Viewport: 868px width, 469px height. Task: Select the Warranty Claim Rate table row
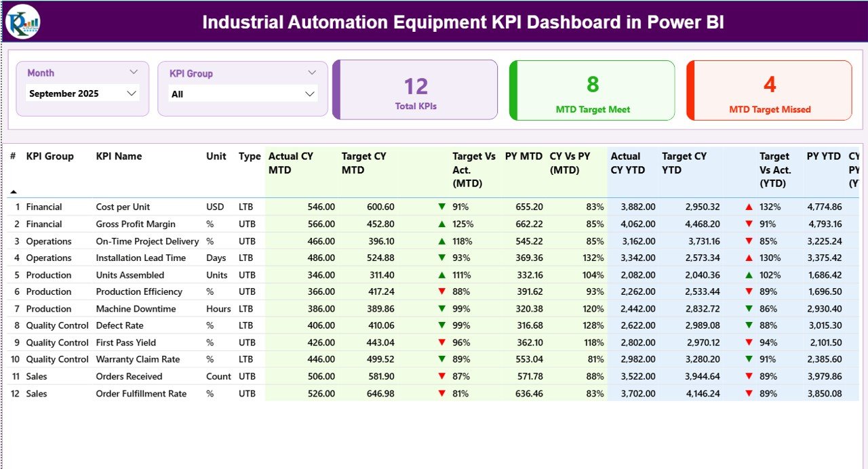[139, 359]
